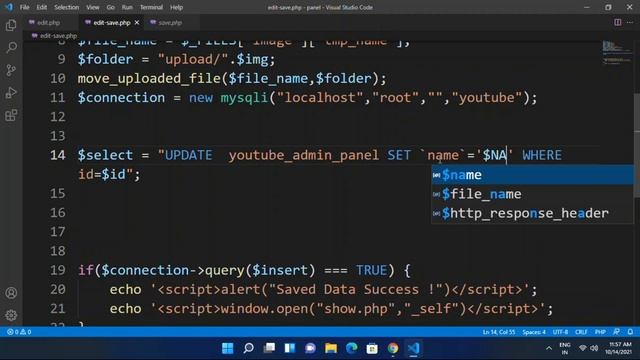Viewport: 640px width, 360px height.
Task: Open the File menu
Action: pyautogui.click(x=24, y=7)
